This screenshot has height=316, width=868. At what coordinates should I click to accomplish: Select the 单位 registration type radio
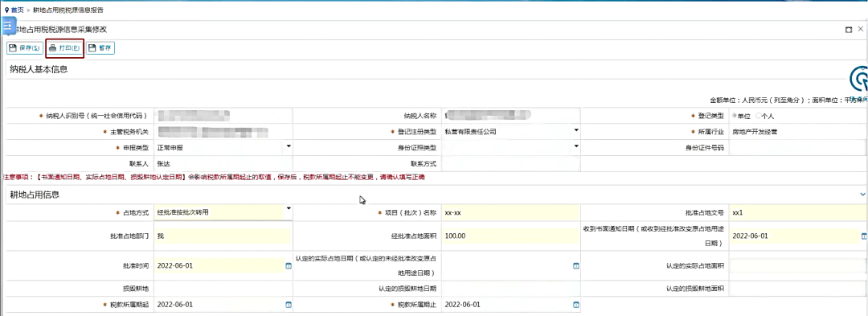(x=735, y=116)
